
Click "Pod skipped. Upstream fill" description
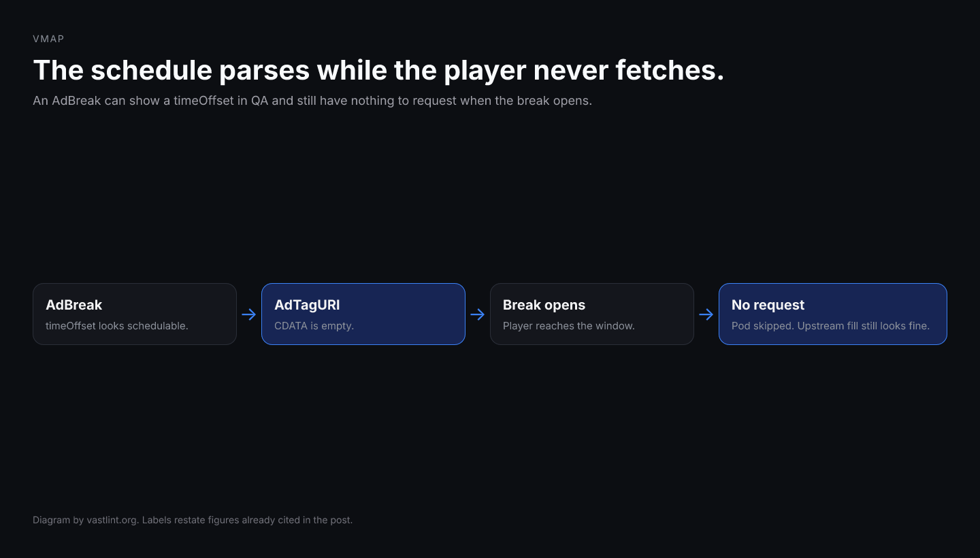tap(830, 326)
